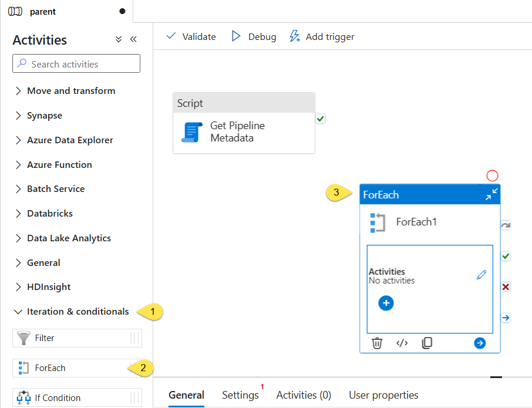Switch to the Settings tab
Viewport: 532px width, 408px height.
click(x=240, y=395)
